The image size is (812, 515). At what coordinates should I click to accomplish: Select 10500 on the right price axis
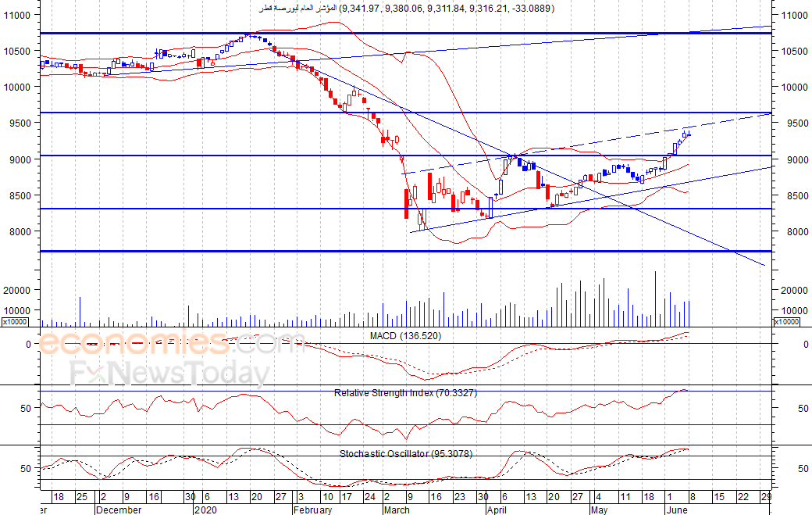coord(795,52)
